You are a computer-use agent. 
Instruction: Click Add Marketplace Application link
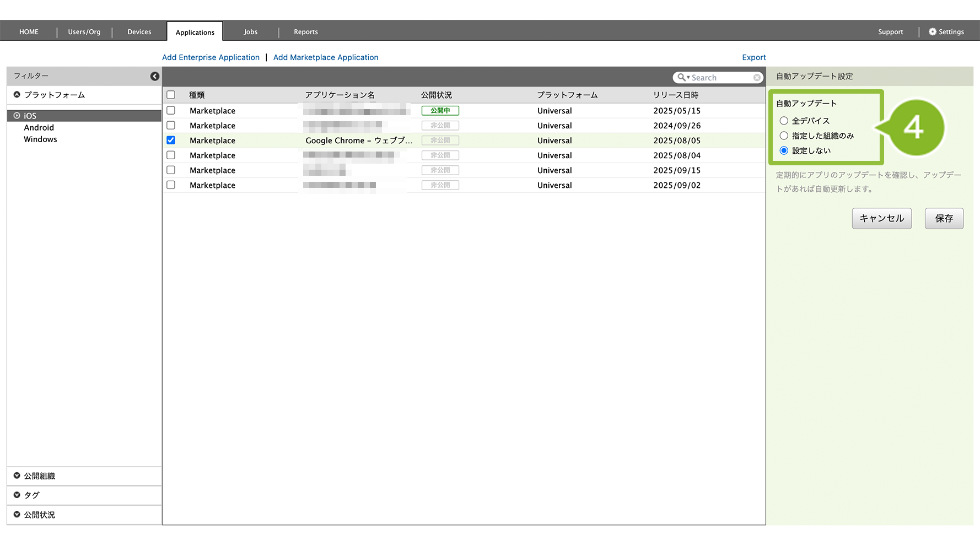[x=326, y=57]
